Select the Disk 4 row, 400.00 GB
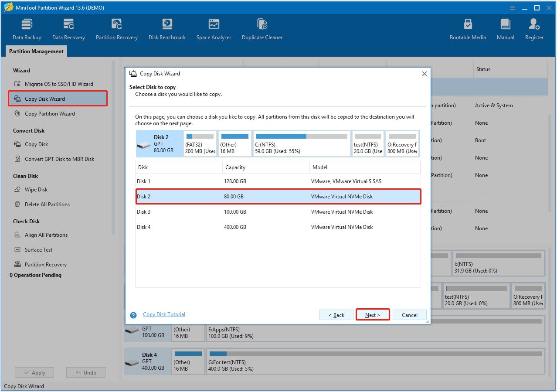Screen dimensions: 557x392 coord(278,227)
